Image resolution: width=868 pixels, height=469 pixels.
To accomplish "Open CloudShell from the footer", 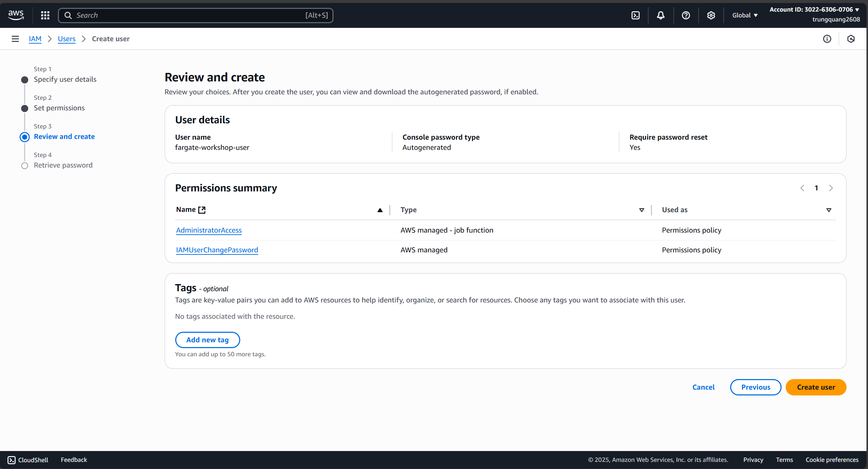I will (28, 460).
